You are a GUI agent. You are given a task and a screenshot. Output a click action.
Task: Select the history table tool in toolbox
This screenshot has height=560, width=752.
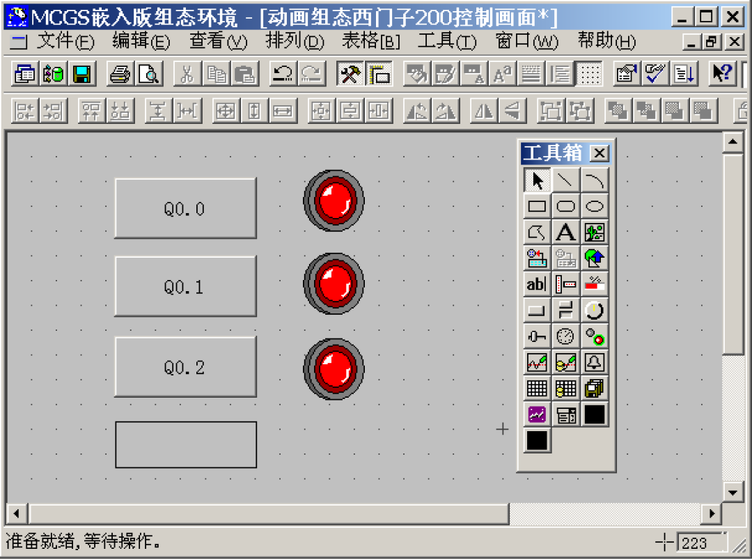566,388
